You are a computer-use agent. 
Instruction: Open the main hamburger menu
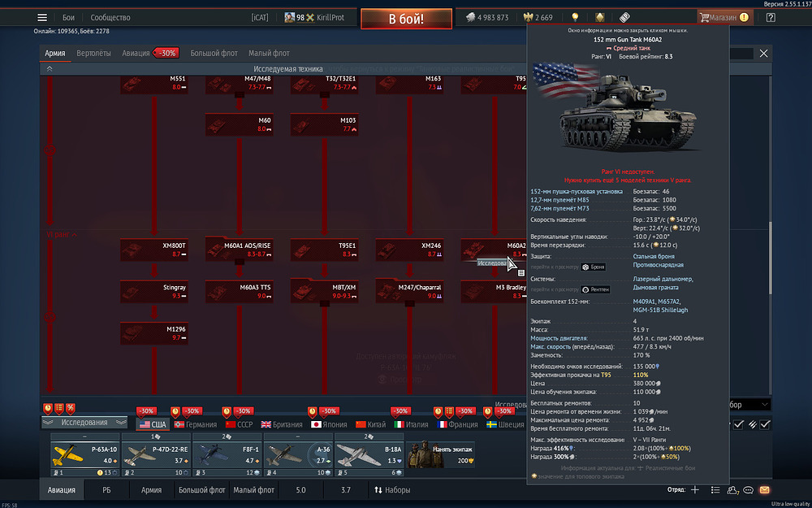tap(42, 18)
